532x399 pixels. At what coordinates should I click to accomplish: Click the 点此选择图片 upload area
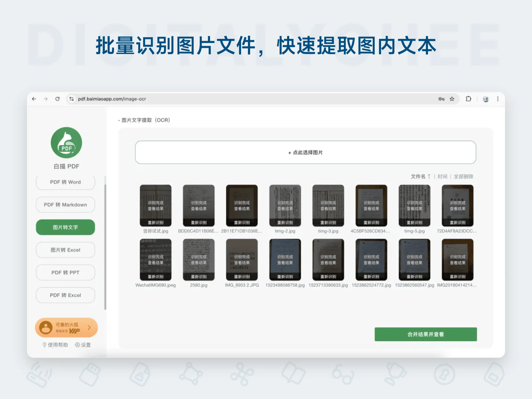pyautogui.click(x=306, y=153)
